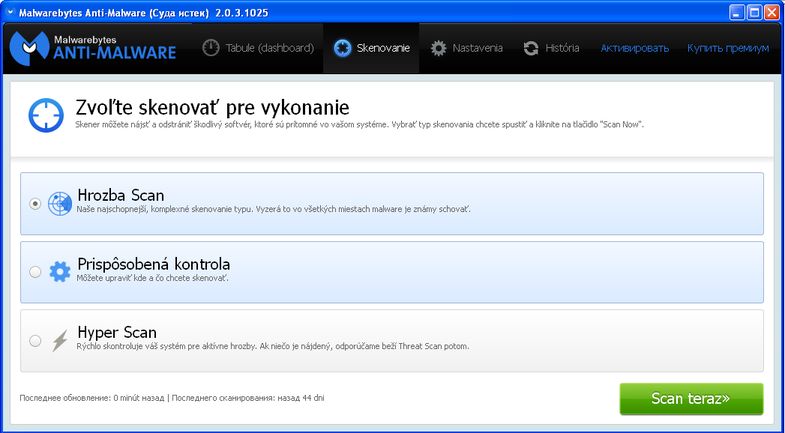The height and width of the screenshot is (433, 785).
Task: Click the Купить премиум link
Action: pos(728,48)
